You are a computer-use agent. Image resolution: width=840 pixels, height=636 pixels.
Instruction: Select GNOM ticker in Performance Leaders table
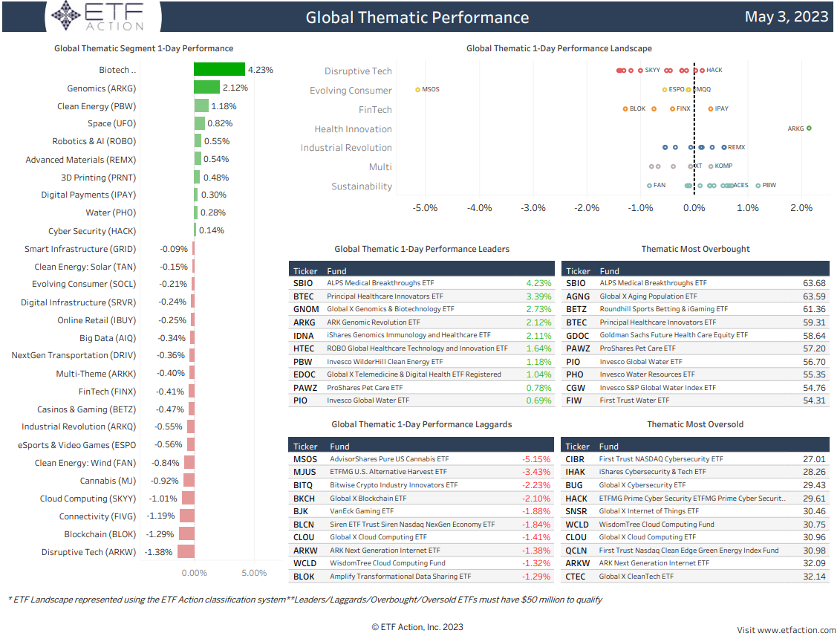306,309
